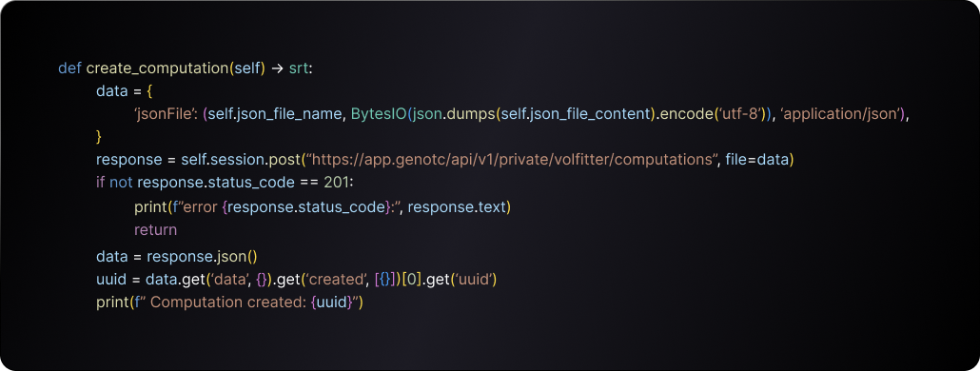Click the arrow before return type 'srt'

[277, 68]
